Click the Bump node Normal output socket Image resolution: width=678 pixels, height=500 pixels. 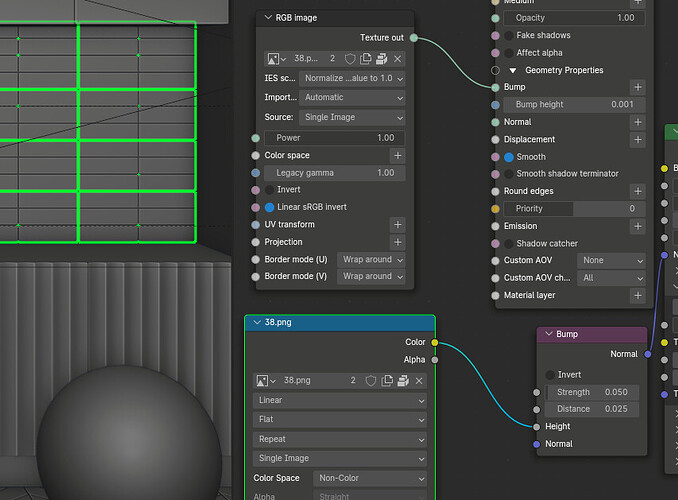coord(648,354)
